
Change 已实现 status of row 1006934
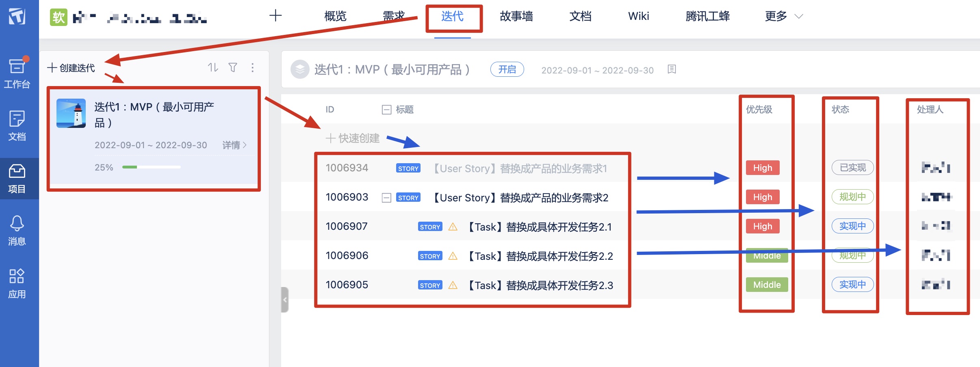(852, 168)
